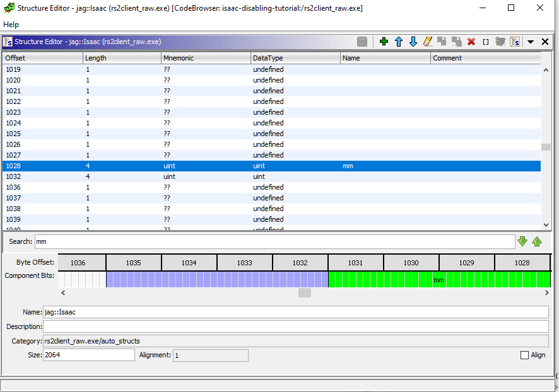Select the row at offset 1036

coord(272,187)
